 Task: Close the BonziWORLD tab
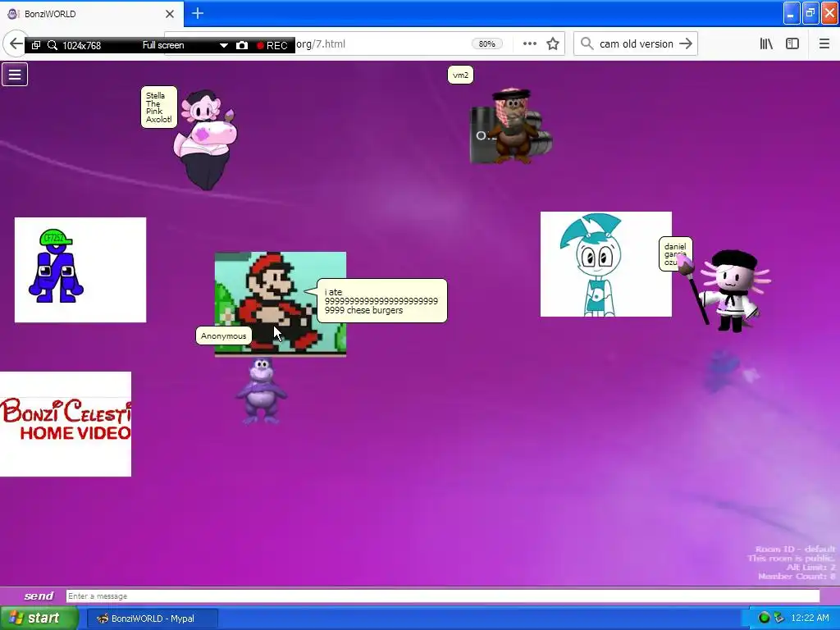point(169,14)
